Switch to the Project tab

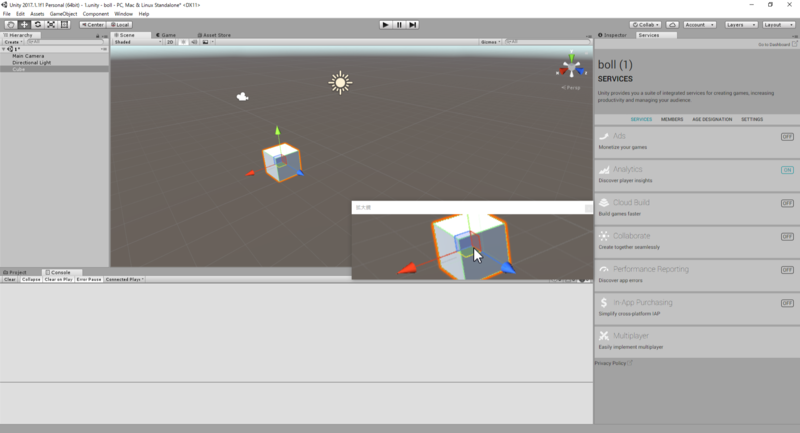click(15, 272)
